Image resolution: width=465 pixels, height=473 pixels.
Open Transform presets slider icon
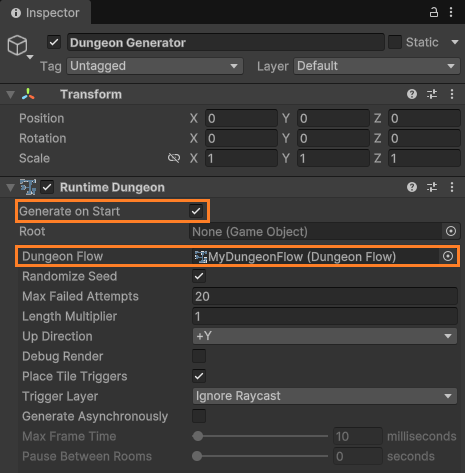pos(432,94)
